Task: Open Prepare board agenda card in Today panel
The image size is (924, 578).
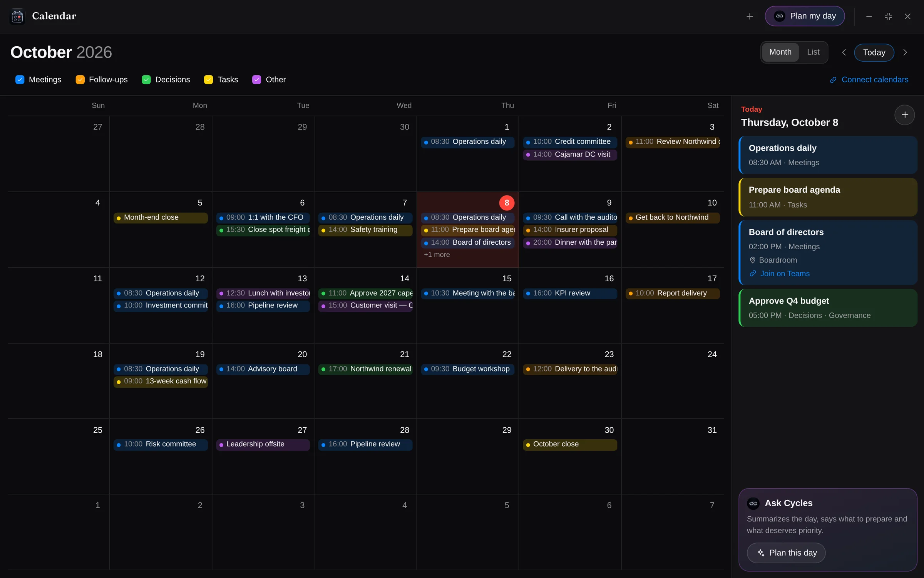Action: coord(828,197)
